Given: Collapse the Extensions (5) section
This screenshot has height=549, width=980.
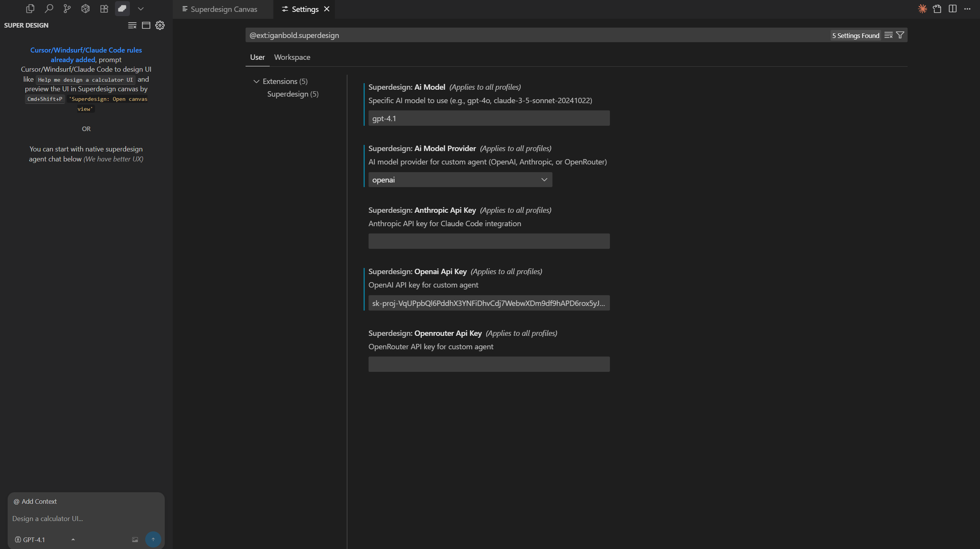Looking at the screenshot, I should coord(256,81).
